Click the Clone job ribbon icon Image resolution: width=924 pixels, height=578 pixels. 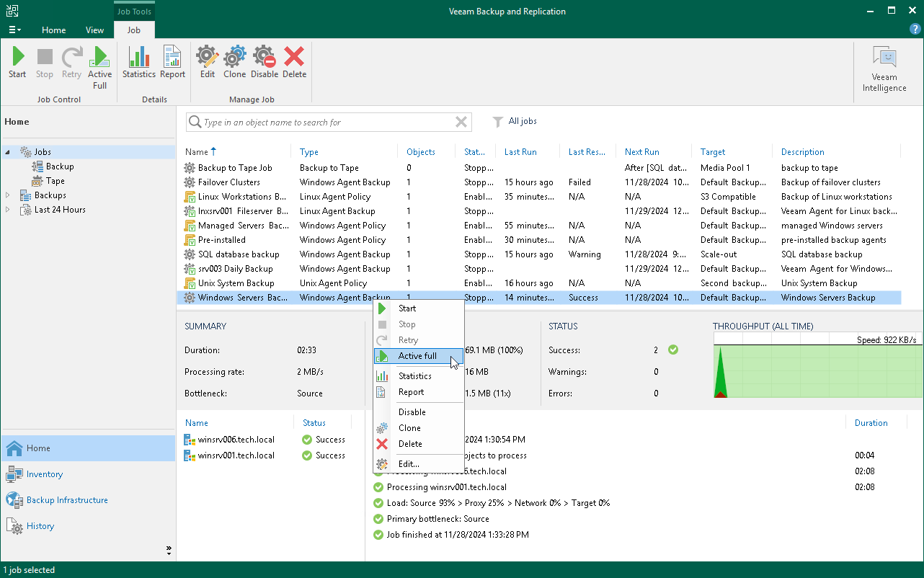tap(235, 57)
